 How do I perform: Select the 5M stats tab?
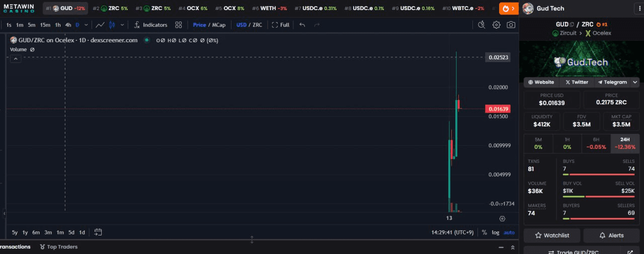pos(538,143)
